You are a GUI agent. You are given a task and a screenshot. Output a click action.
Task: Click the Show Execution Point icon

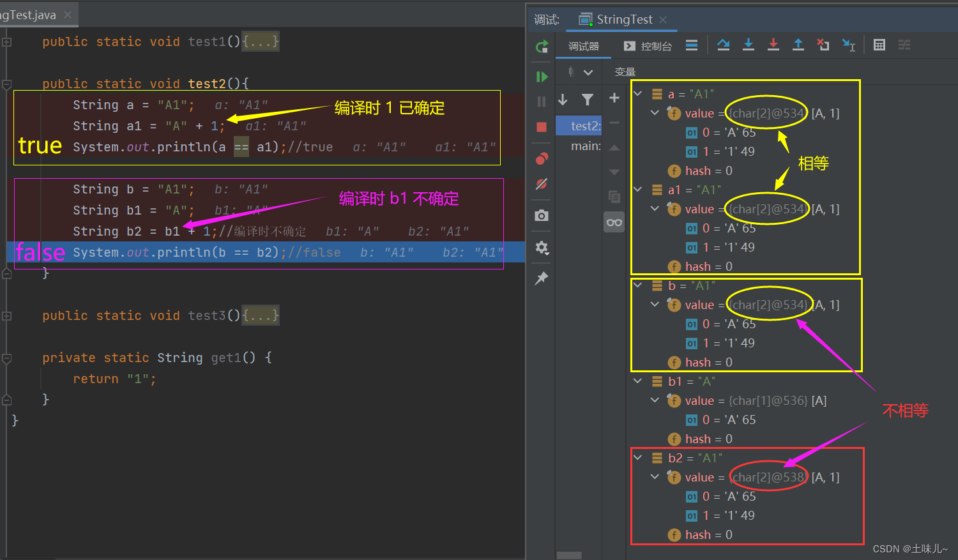coord(692,45)
